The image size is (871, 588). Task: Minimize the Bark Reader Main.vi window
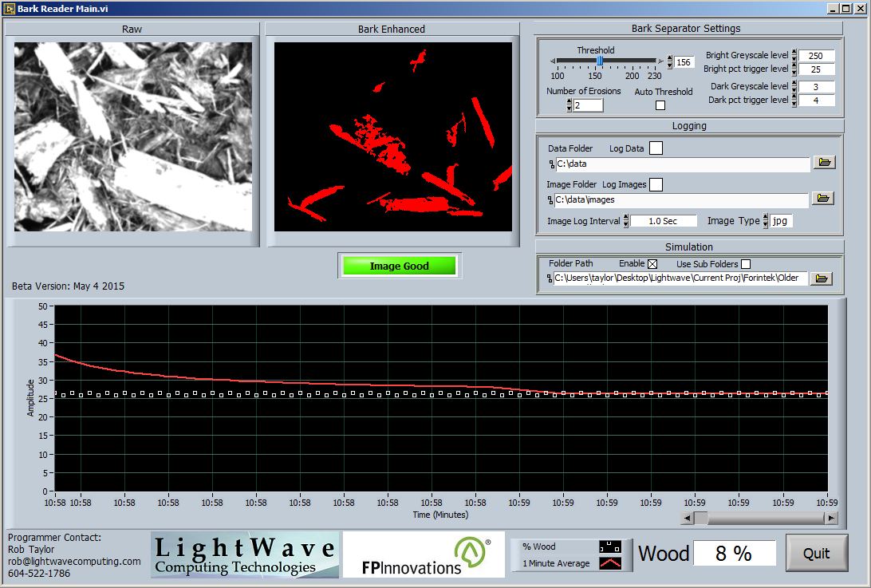point(833,8)
